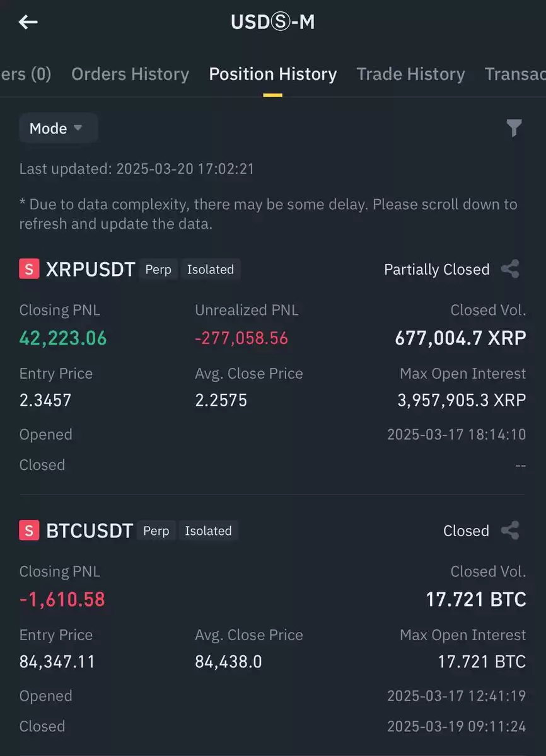This screenshot has height=756, width=546.
Task: Open the partially visible Transaction tab
Action: [515, 74]
